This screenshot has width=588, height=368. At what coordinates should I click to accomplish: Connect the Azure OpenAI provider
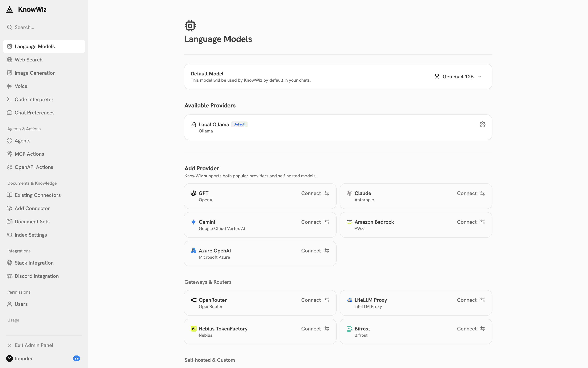click(x=315, y=251)
